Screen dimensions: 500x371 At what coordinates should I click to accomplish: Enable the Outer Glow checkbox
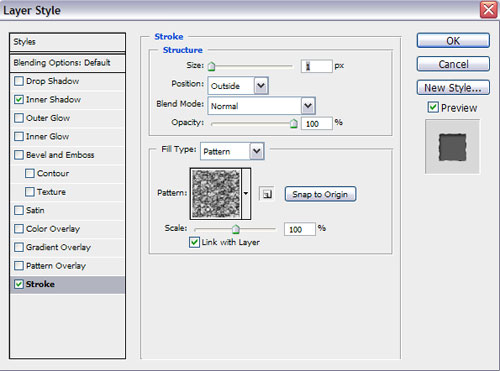(x=19, y=118)
